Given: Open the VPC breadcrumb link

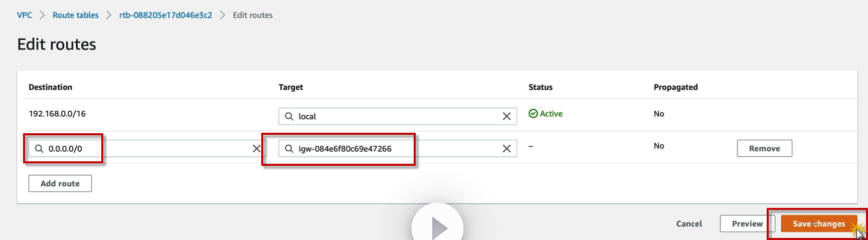Looking at the screenshot, I should tap(25, 15).
